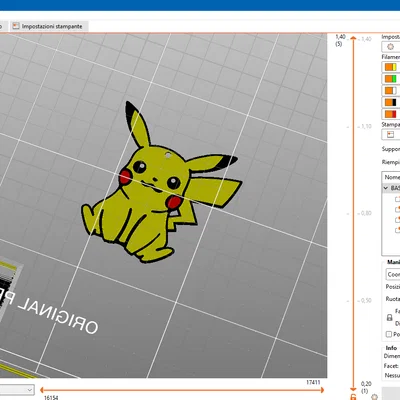
Task: Switch to the Impostazioni stampante tab
Action: 49,26
